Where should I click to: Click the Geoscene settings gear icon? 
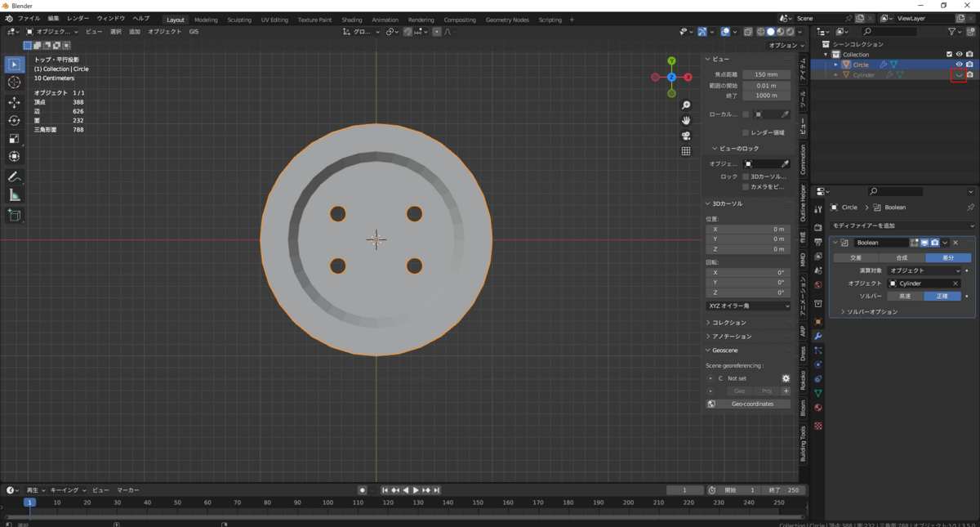click(x=786, y=378)
